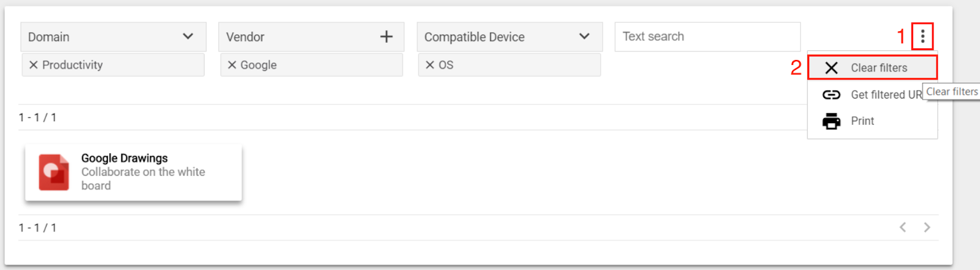Click the Text search input field
This screenshot has height=270, width=980.
(x=707, y=37)
